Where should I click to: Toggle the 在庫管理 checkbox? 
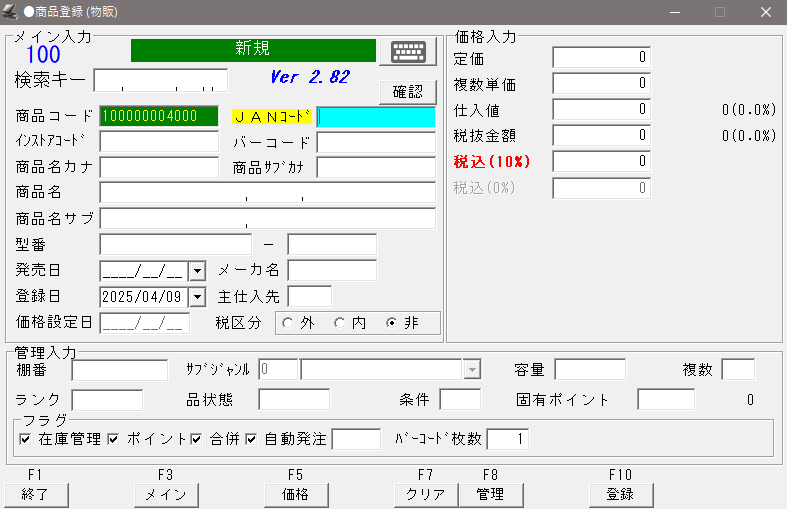click(x=25, y=439)
